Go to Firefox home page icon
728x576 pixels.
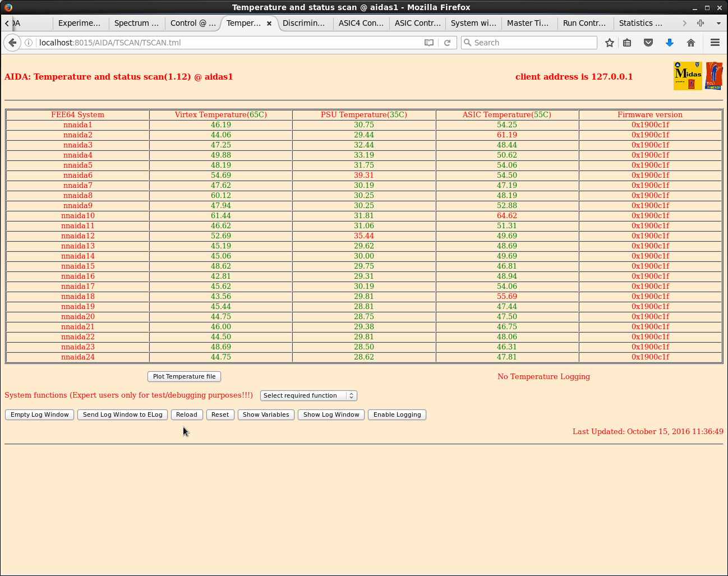pyautogui.click(x=691, y=43)
